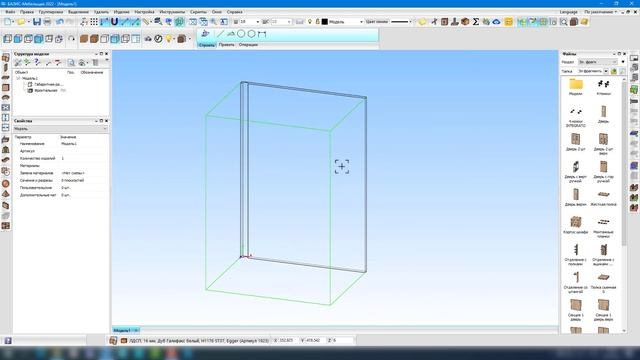Click the Sigma summary icon
640x360 pixels.
(476, 22)
